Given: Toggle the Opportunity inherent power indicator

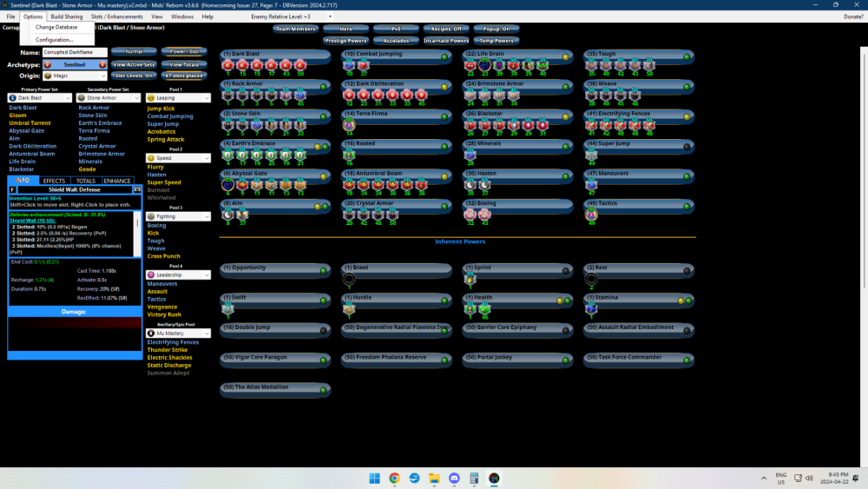Looking at the screenshot, I should click(x=324, y=271).
